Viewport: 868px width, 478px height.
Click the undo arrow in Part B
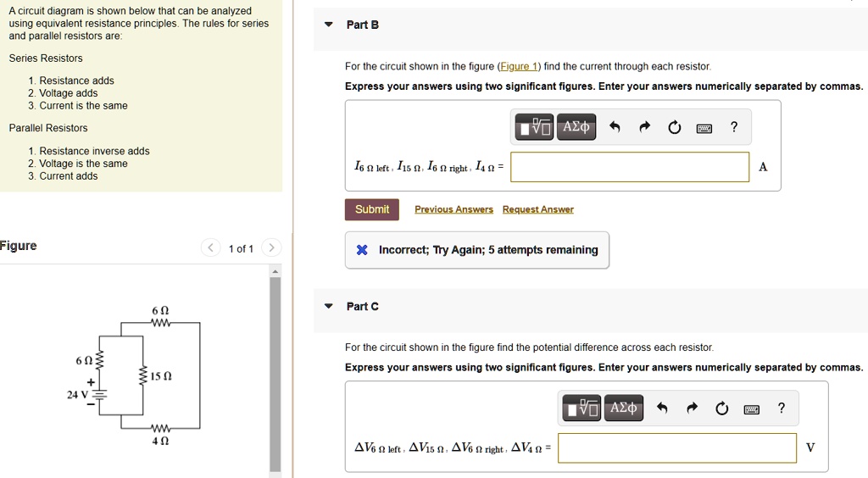click(x=615, y=127)
